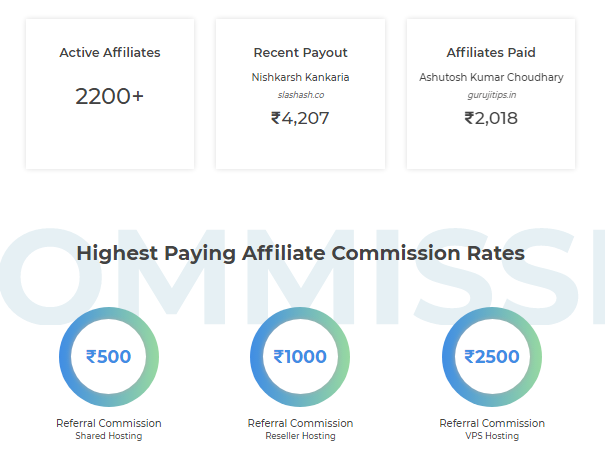Viewport: 605px width, 461px height.
Task: Click Referral Commission text above Reseller Hosting
Action: (x=300, y=423)
